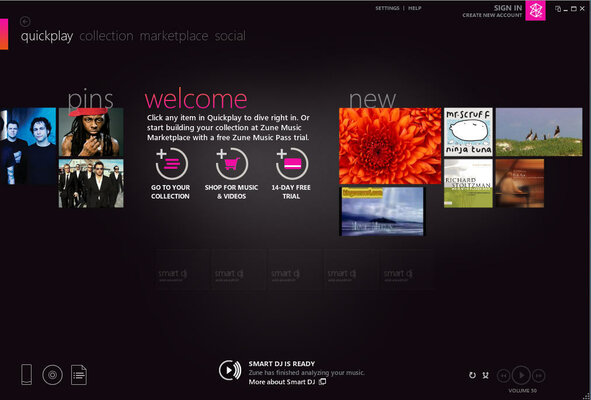Open the pinned artist with red cap thumbnail
This screenshot has width=591, height=400.
(91, 132)
